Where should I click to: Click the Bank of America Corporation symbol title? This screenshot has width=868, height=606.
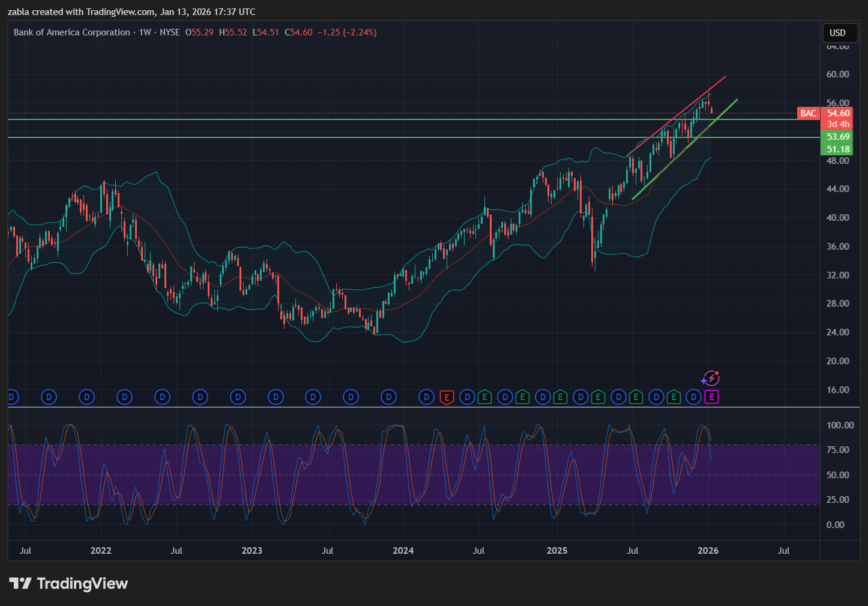tap(72, 32)
